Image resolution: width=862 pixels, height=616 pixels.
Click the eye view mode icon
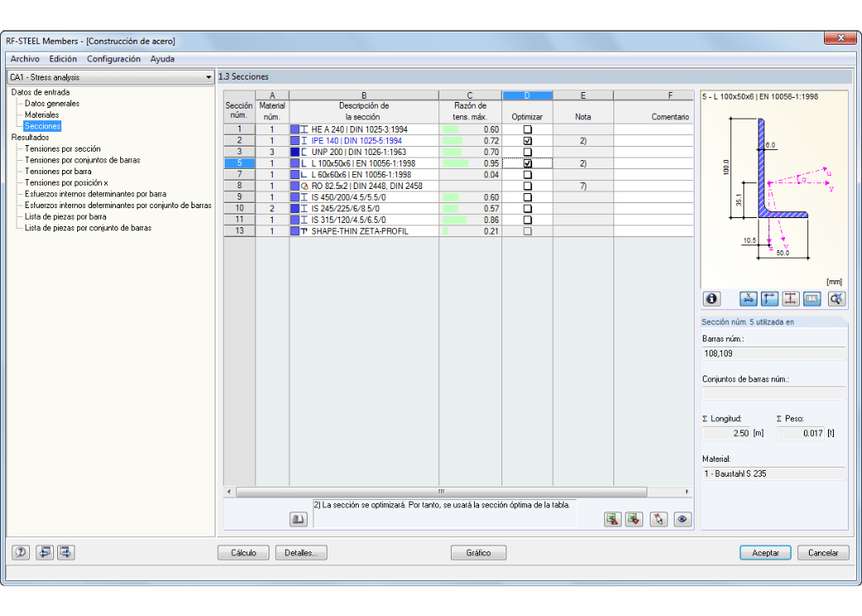tap(682, 519)
